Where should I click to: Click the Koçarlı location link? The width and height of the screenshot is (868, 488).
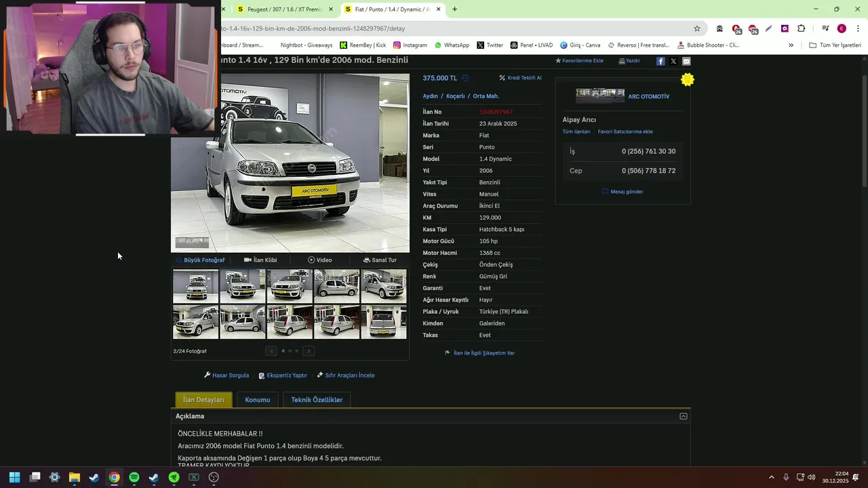pos(455,96)
